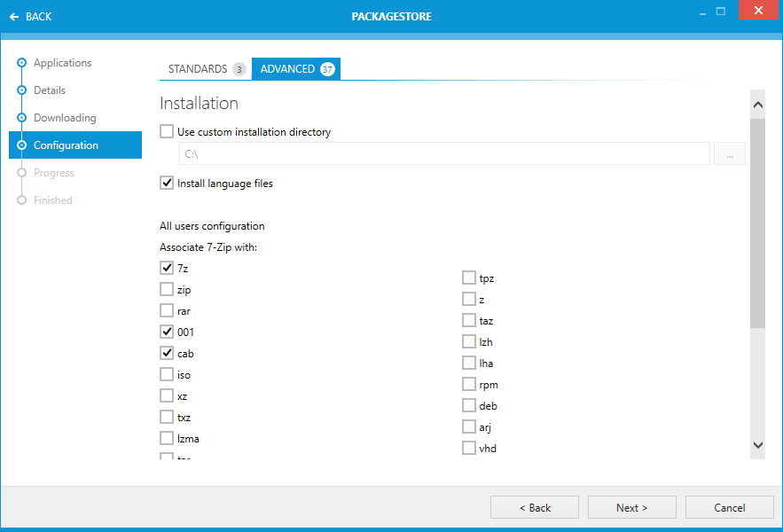Toggle the rar association checkbox
783x532 pixels.
point(167,310)
